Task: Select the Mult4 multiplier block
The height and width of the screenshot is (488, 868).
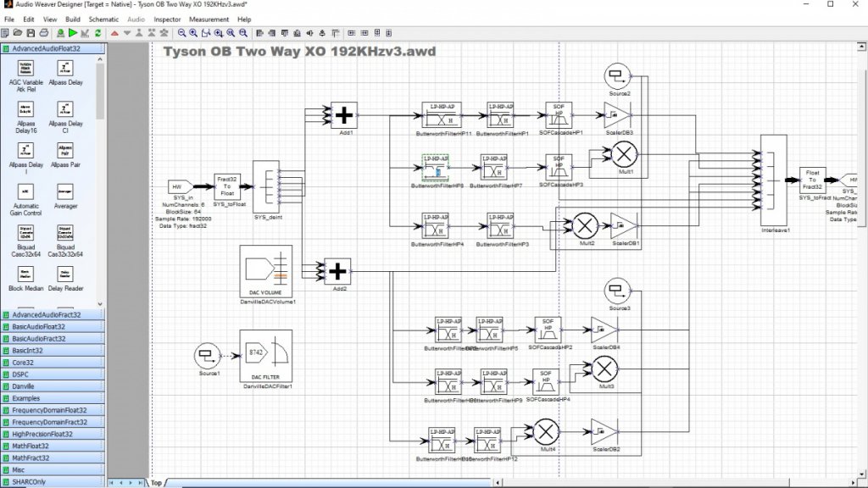Action: [x=546, y=431]
